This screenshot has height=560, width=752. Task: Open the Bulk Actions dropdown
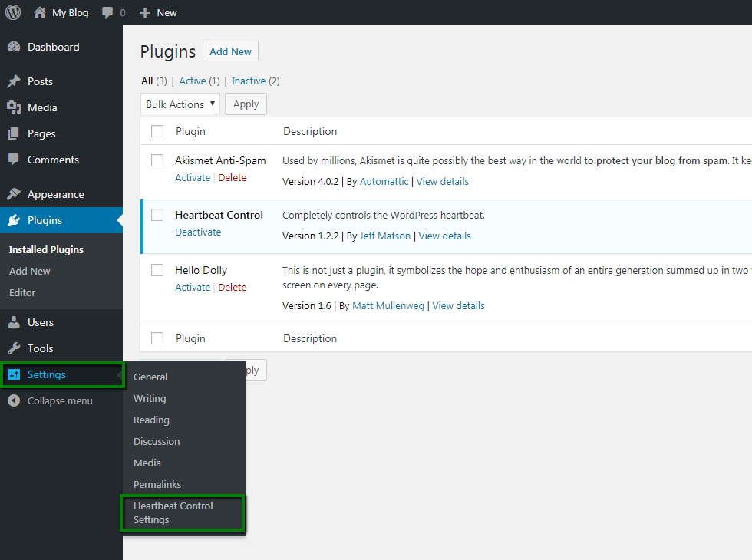tap(180, 104)
